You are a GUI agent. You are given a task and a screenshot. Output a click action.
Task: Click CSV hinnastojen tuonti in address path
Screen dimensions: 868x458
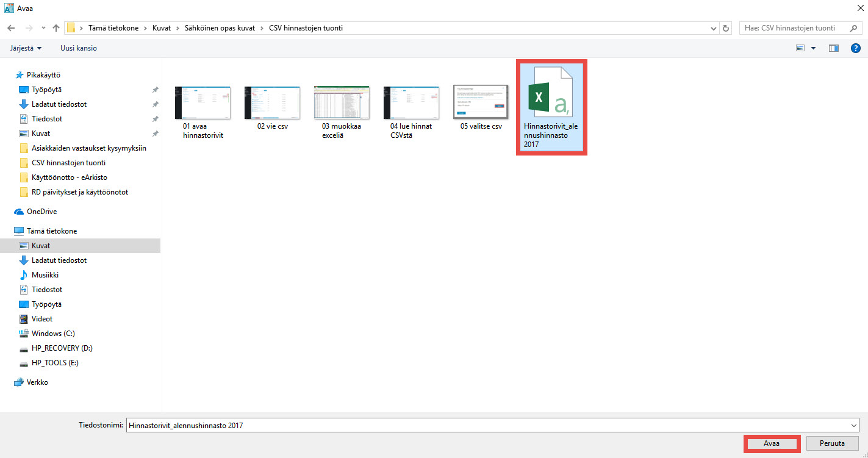click(x=306, y=28)
